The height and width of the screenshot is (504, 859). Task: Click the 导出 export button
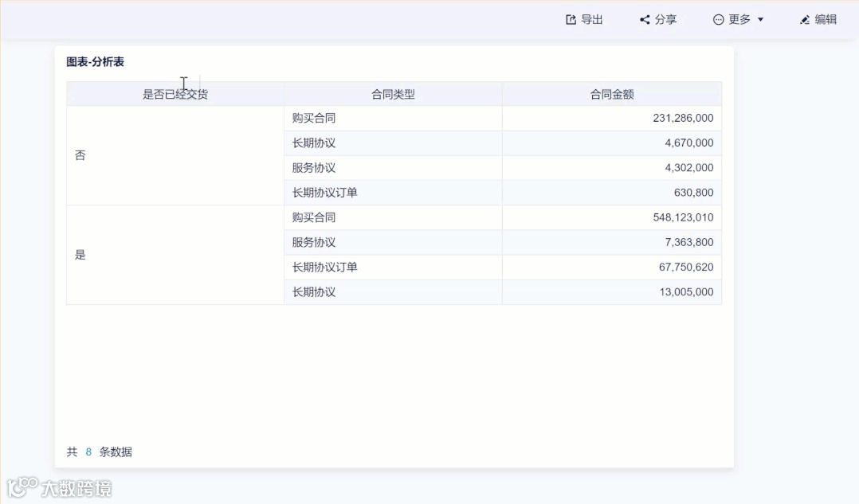click(x=584, y=19)
